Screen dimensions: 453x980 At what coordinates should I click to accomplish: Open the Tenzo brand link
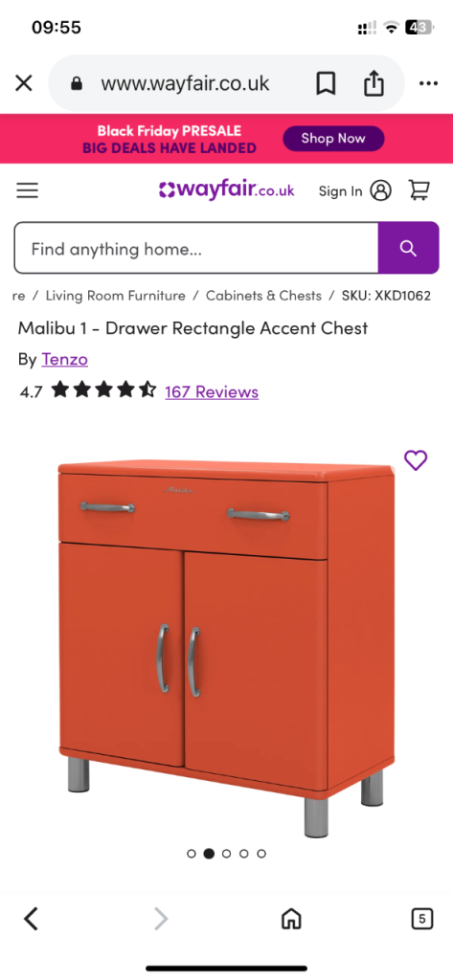click(x=64, y=360)
